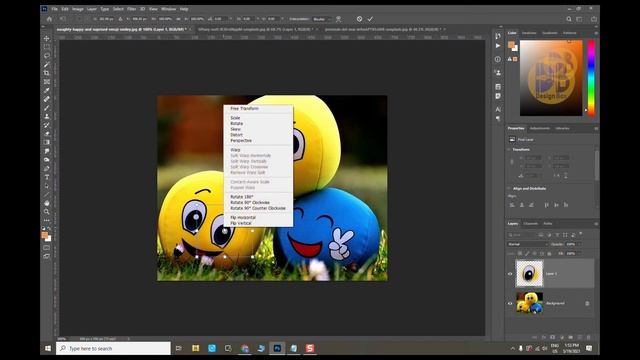Toggle lock transparent pixels in Layers
Screen dimensions: 640x360
click(x=520, y=253)
